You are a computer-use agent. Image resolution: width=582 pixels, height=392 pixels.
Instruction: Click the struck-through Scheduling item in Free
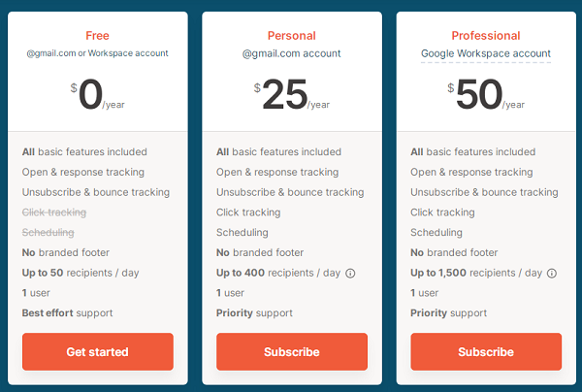48,232
